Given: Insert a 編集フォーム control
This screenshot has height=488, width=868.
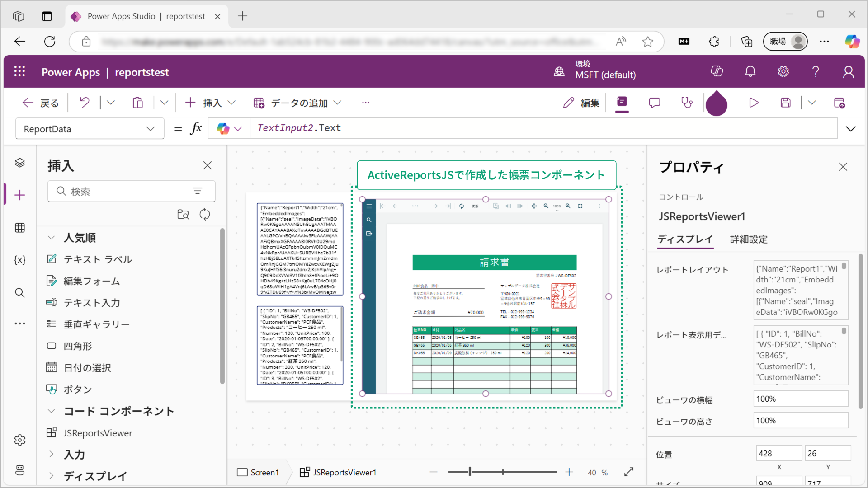Looking at the screenshot, I should point(83,281).
